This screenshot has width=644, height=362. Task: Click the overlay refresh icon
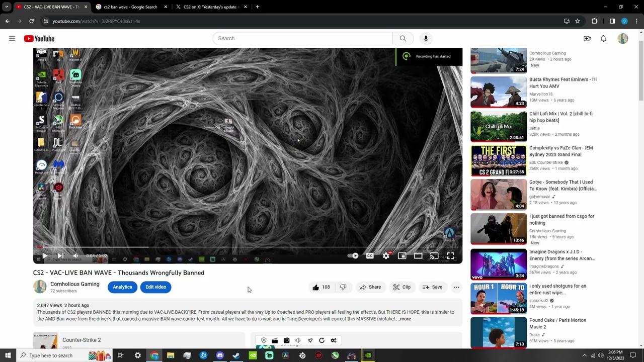click(x=322, y=340)
